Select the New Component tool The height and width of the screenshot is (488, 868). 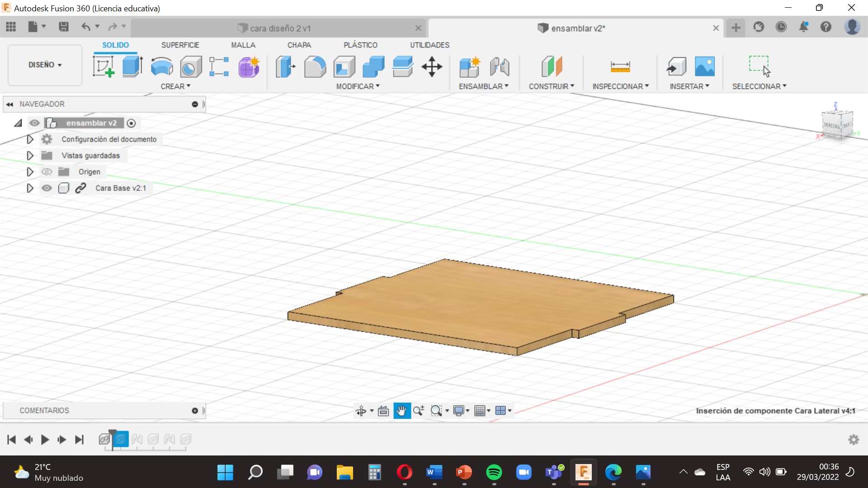click(469, 66)
